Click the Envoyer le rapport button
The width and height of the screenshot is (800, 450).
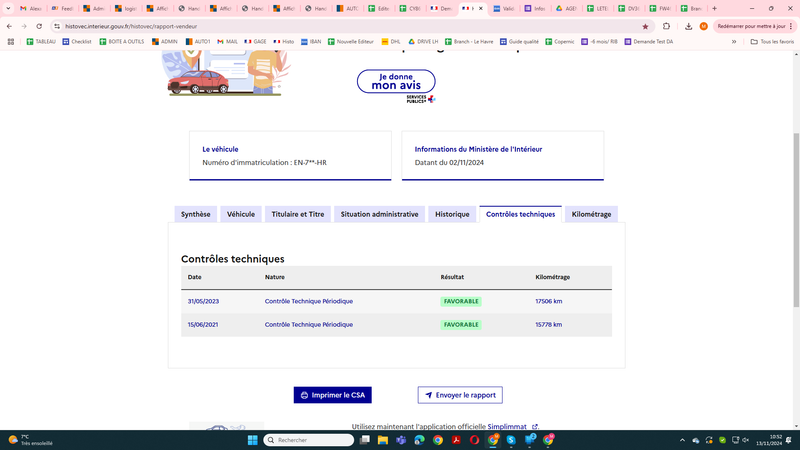pos(460,395)
